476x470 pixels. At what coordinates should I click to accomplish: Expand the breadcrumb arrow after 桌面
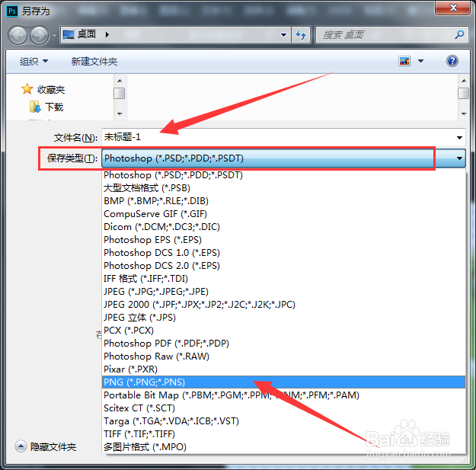pyautogui.click(x=107, y=34)
